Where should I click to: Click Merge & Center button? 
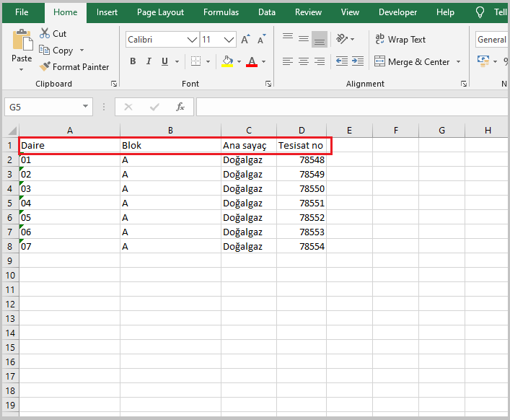coord(412,61)
